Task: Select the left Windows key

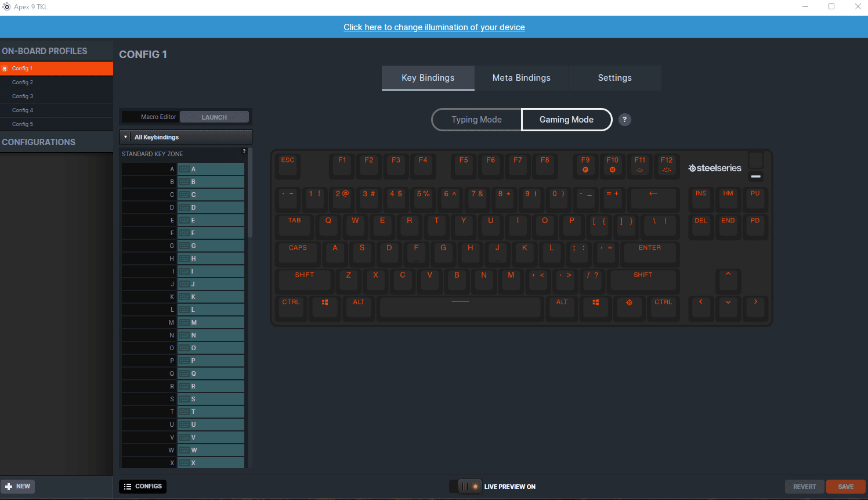Action: pos(325,308)
